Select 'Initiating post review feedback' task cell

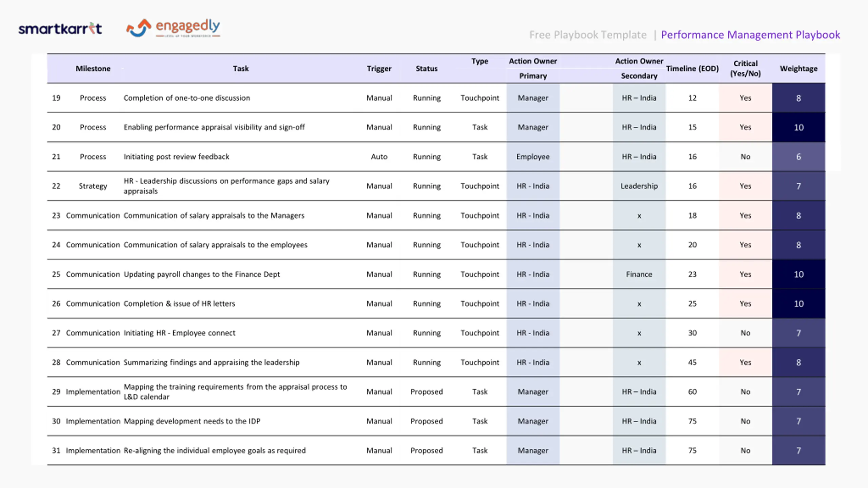(176, 157)
